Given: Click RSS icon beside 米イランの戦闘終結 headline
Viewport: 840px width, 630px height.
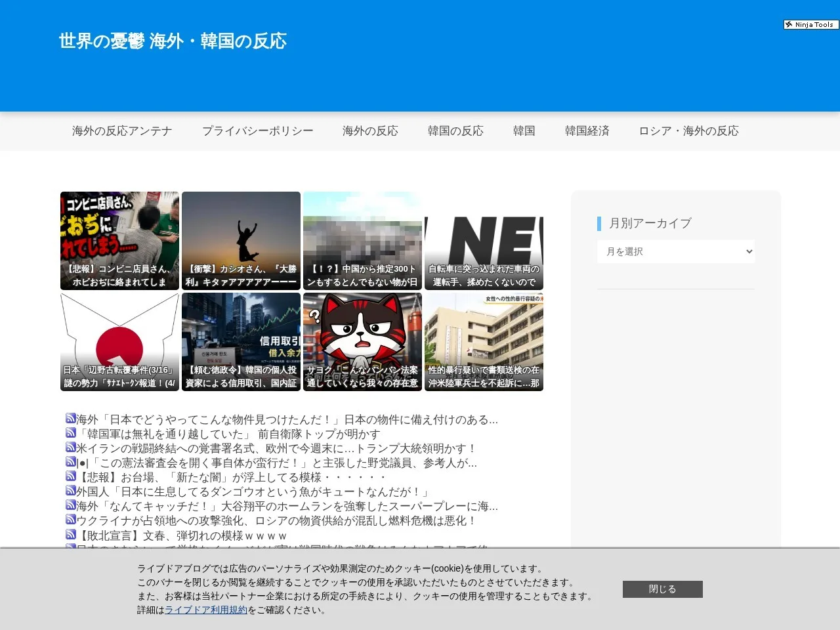Looking at the screenshot, I should point(71,447).
